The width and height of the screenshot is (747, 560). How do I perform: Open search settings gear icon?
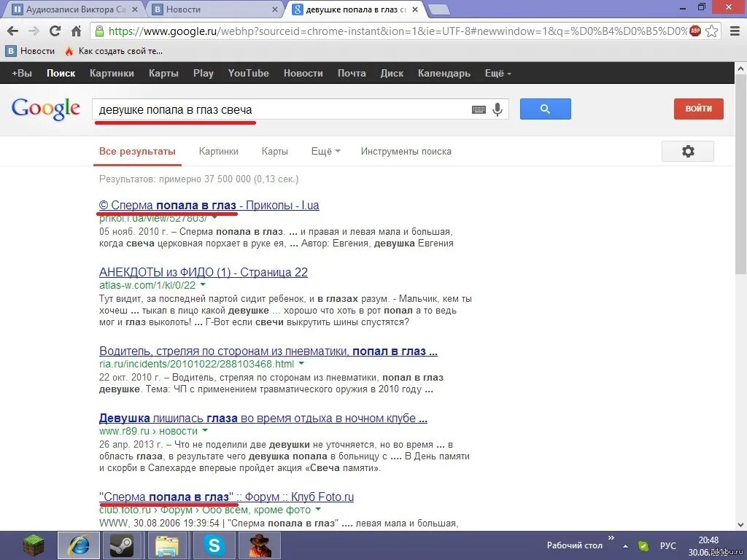(687, 152)
